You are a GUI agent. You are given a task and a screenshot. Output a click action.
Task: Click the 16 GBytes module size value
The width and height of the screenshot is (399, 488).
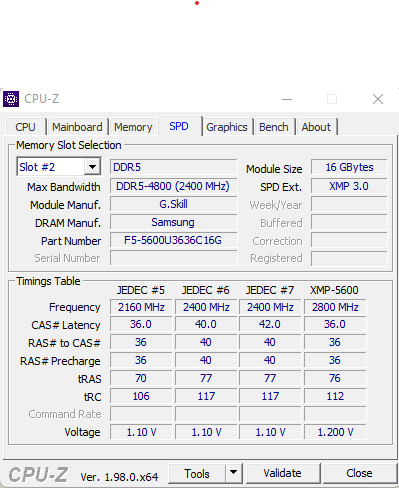point(349,167)
